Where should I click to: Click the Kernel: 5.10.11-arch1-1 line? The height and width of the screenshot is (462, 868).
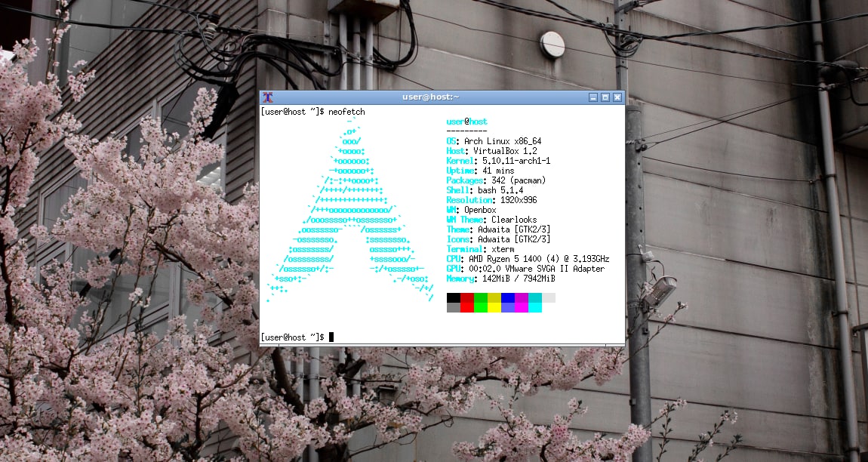(x=498, y=161)
